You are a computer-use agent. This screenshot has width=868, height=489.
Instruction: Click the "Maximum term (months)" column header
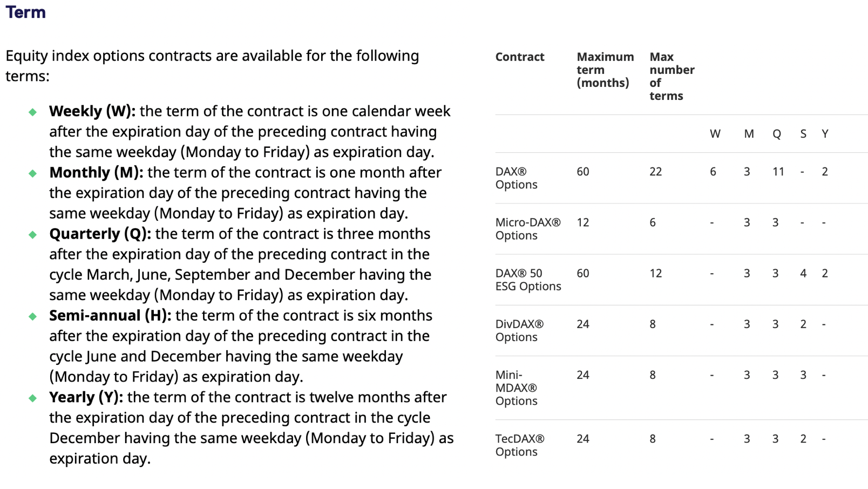pyautogui.click(x=605, y=70)
